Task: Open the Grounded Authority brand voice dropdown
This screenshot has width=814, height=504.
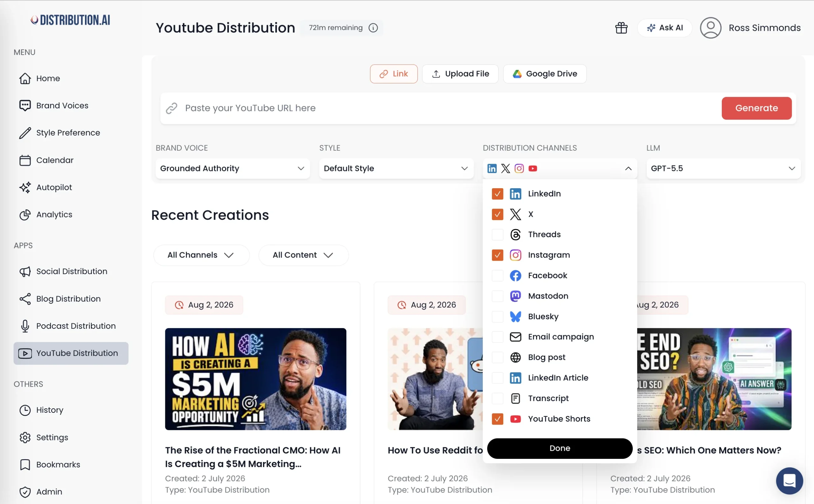Action: coord(232,168)
